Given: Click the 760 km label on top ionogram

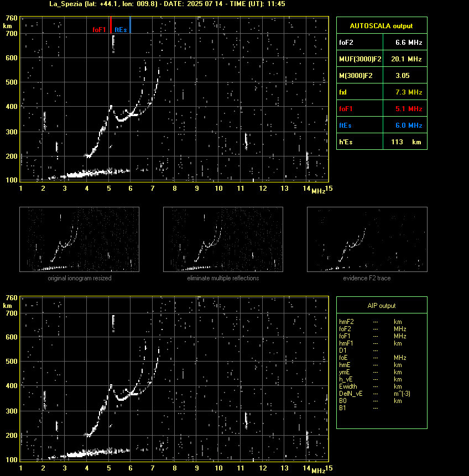Looking at the screenshot, I should [12, 18].
